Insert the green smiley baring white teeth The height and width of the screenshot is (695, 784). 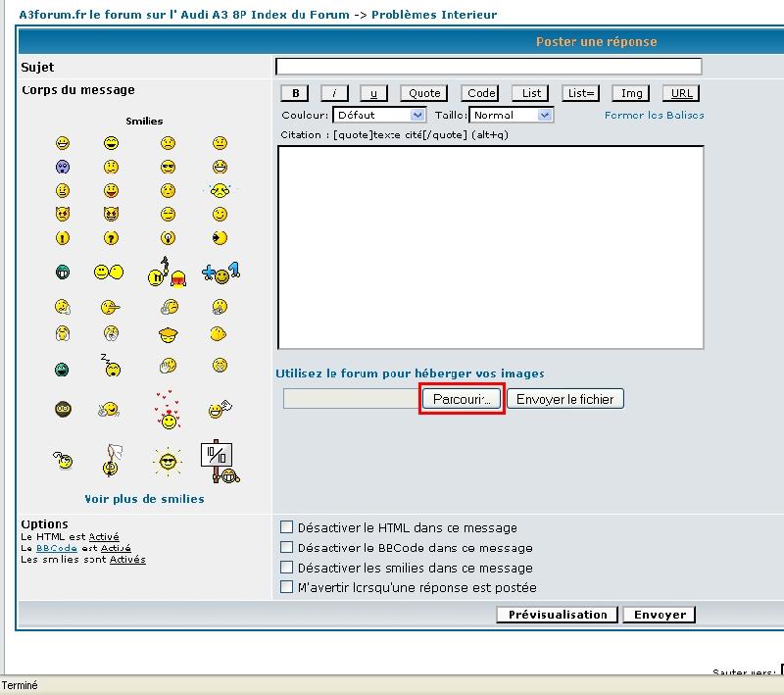coord(63,272)
